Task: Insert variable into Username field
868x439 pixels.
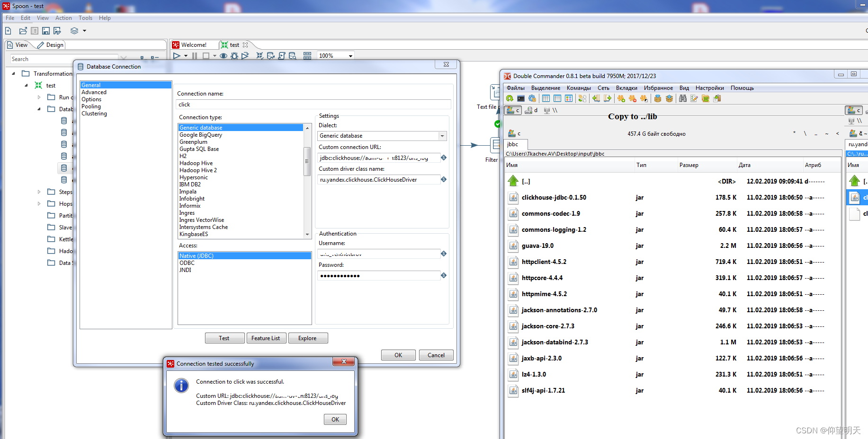Action: pyautogui.click(x=444, y=254)
